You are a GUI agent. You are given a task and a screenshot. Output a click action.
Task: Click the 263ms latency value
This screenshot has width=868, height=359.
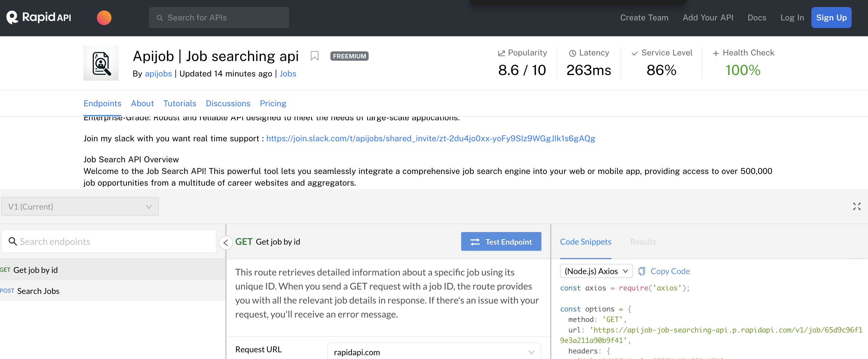589,70
